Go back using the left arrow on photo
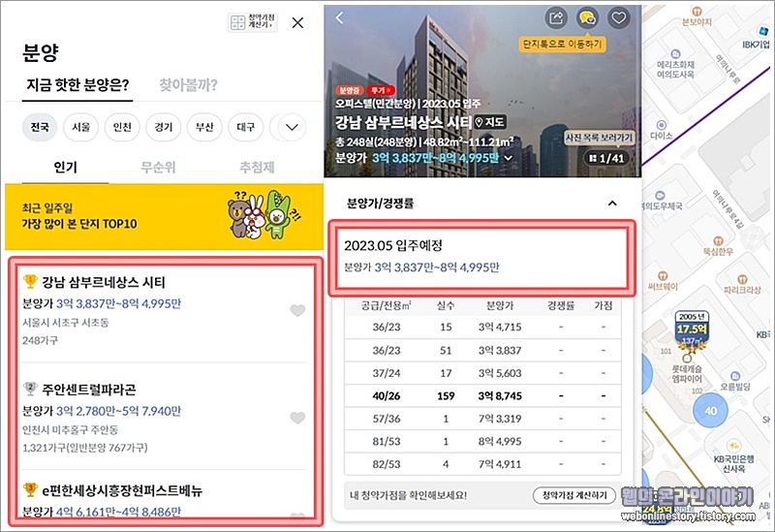The width and height of the screenshot is (775, 532). click(x=339, y=17)
